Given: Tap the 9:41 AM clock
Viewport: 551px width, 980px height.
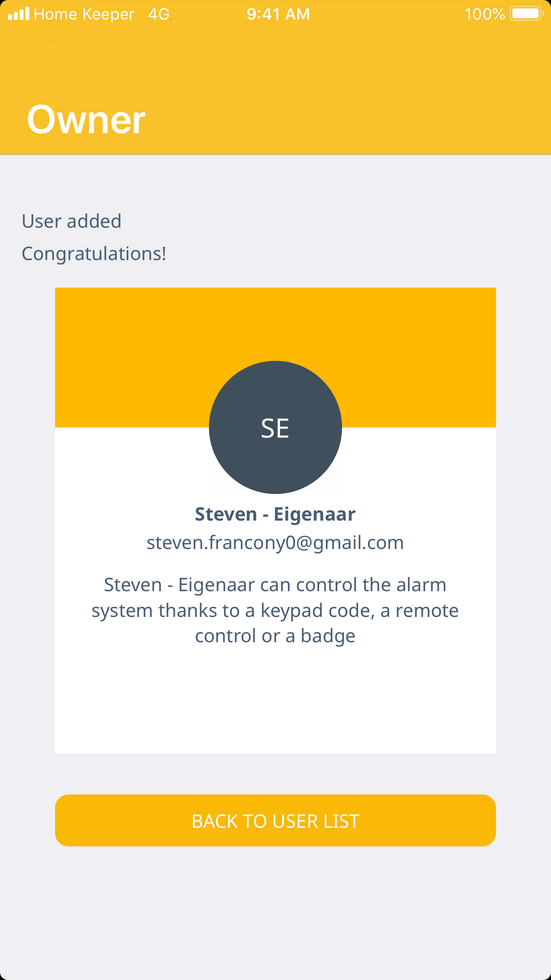Looking at the screenshot, I should point(278,14).
